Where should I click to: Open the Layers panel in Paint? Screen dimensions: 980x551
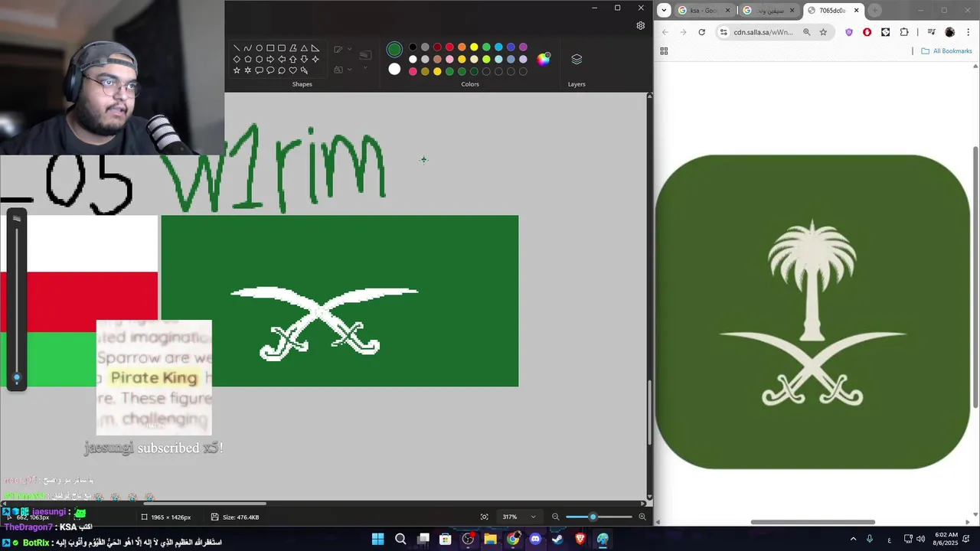tap(577, 60)
